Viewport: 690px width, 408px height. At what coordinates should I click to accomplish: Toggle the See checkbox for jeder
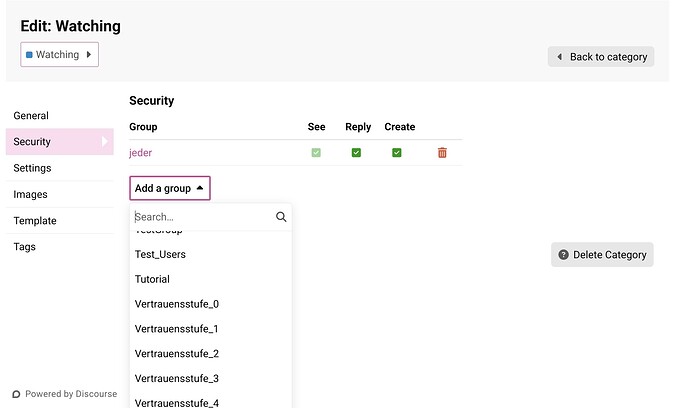(x=316, y=153)
